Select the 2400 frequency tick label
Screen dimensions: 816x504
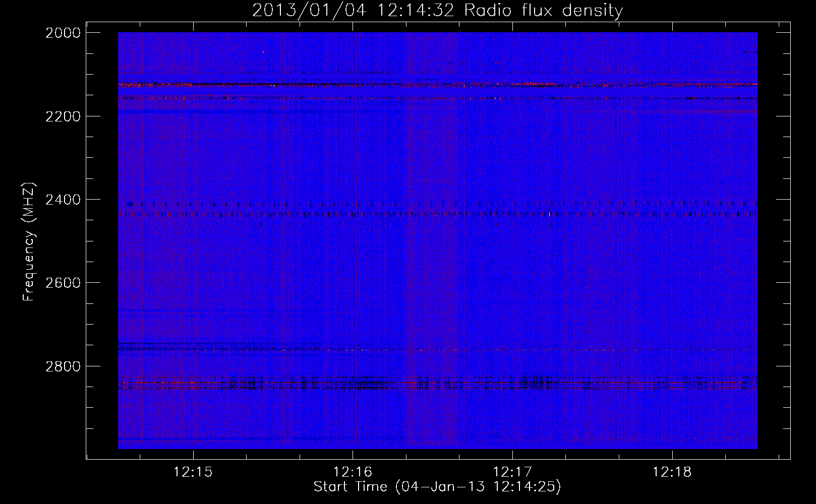[63, 200]
